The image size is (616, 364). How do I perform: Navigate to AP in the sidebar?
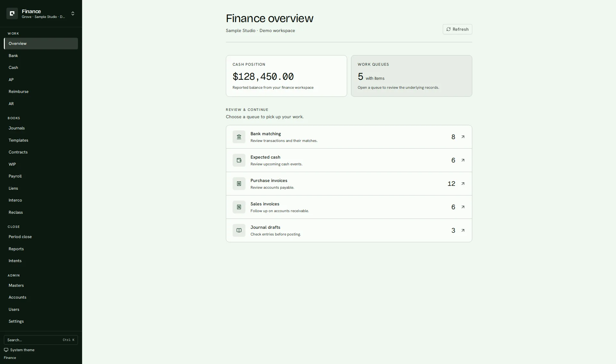click(41, 80)
